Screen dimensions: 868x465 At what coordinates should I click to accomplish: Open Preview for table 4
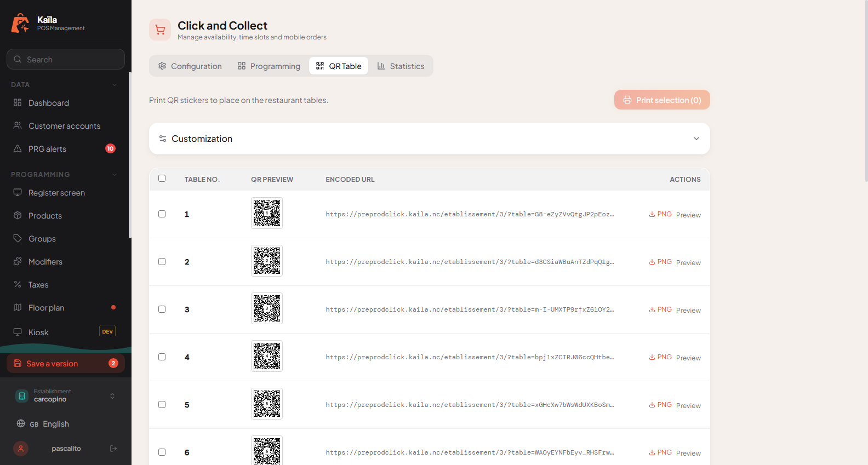click(688, 358)
